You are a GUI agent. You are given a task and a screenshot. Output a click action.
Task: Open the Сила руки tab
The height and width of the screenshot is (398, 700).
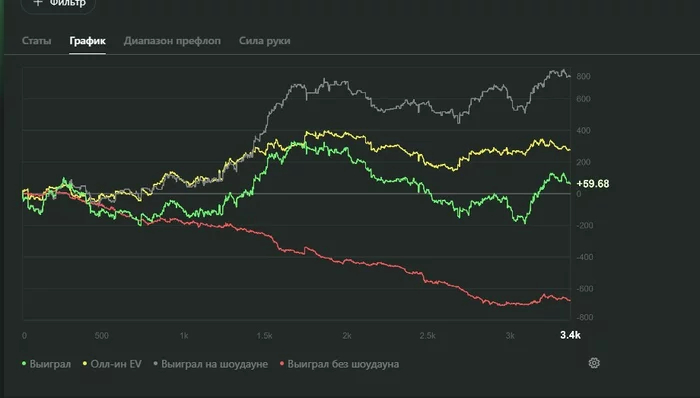[264, 41]
